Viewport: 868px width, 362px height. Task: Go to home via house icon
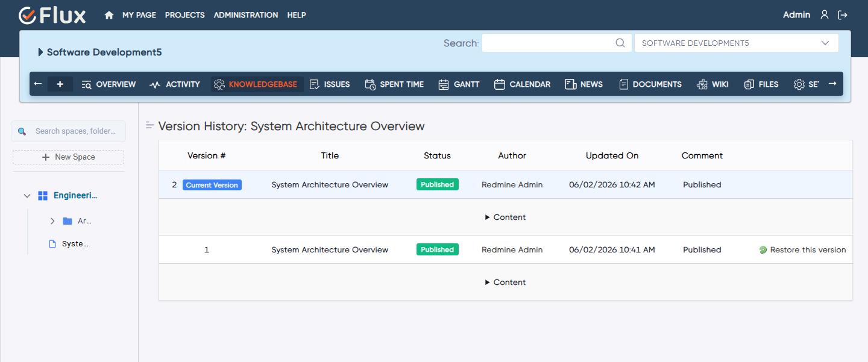109,15
